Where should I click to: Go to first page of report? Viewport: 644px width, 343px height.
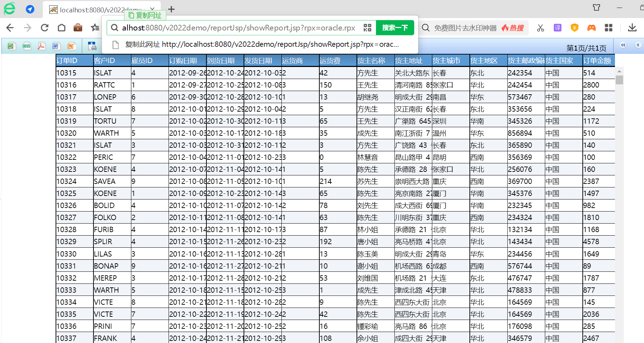pos(623,45)
